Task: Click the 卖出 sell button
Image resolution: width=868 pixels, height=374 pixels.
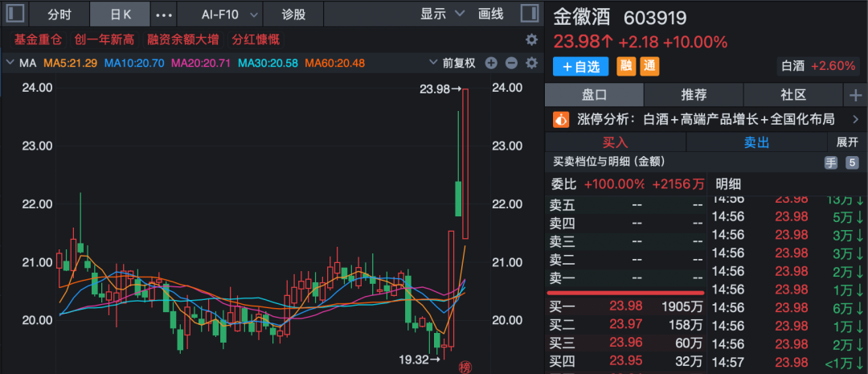Action: coord(757,142)
